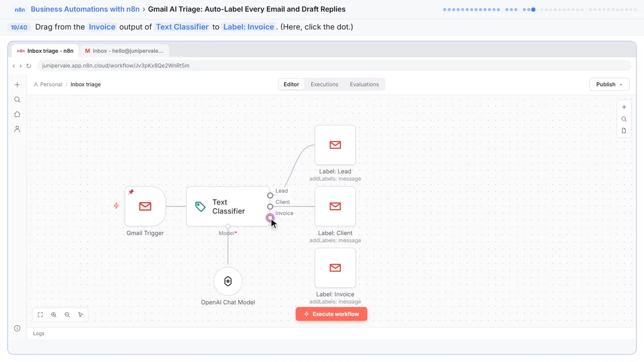
Task: Switch to the Gmail Inbox browser tab
Action: click(124, 51)
